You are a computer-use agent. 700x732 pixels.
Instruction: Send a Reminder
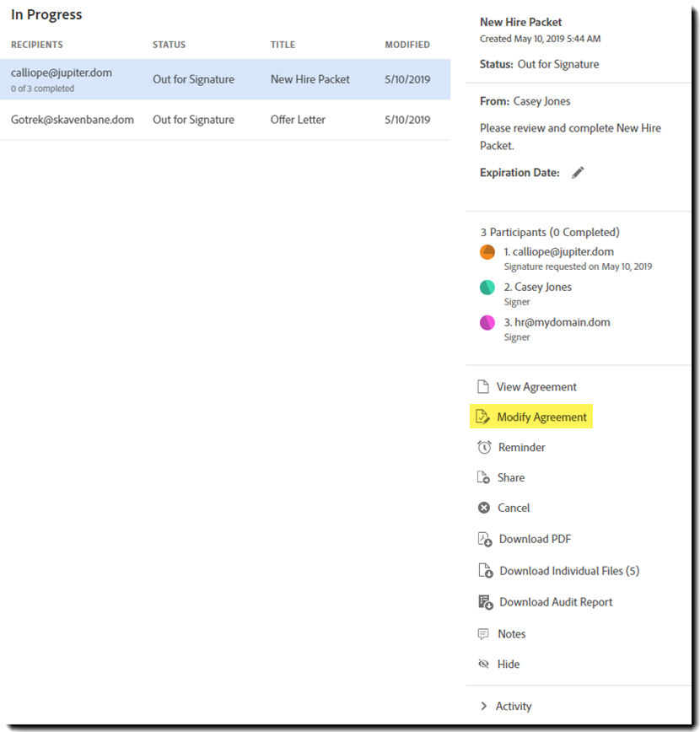(x=521, y=447)
